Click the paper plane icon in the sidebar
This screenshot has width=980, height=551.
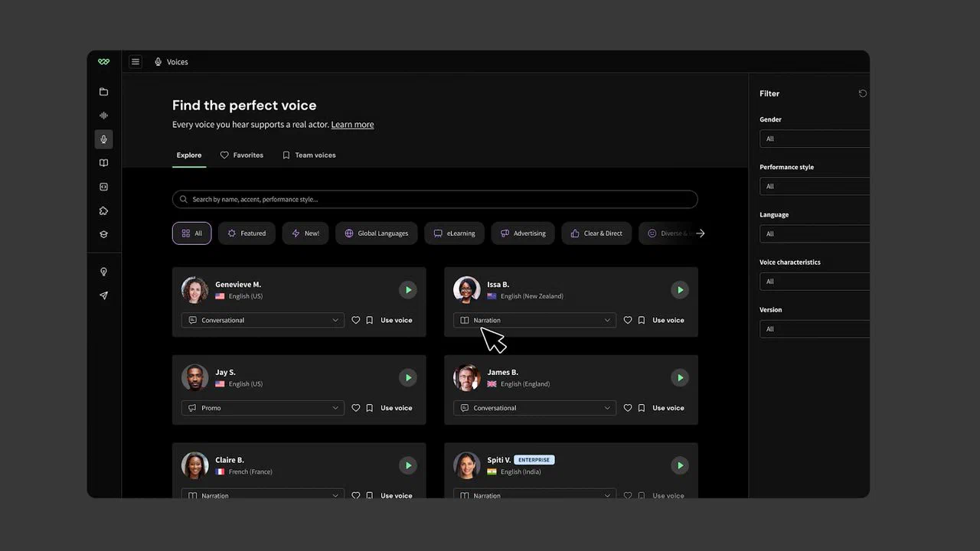[104, 295]
